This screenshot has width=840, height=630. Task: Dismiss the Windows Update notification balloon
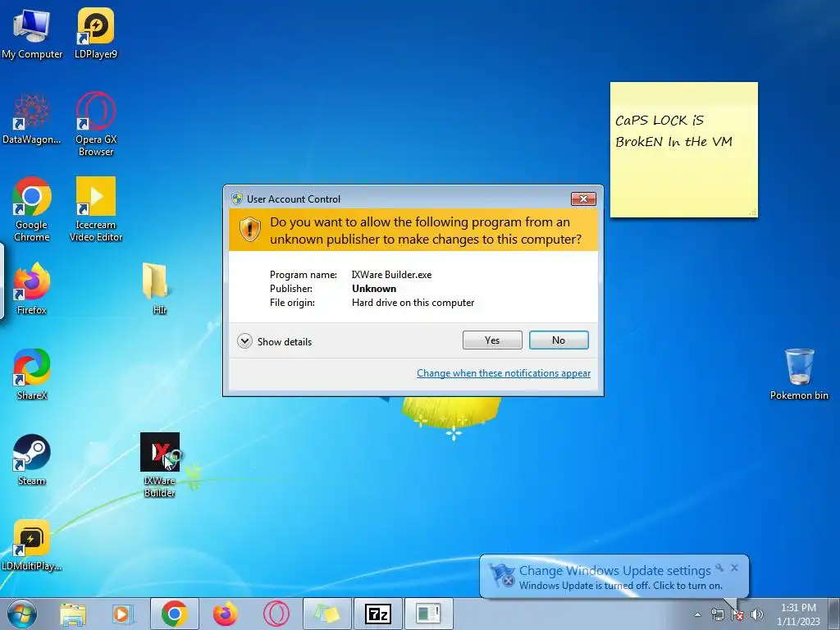[734, 568]
